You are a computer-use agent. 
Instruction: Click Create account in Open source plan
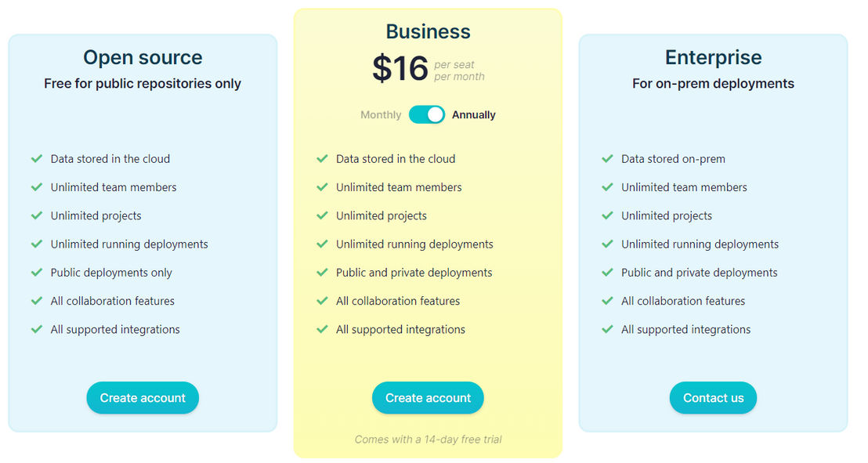click(143, 398)
